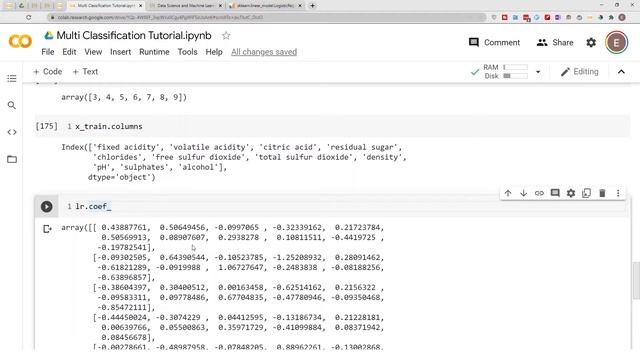
Task: Open the Edit menu
Action: coord(69,52)
